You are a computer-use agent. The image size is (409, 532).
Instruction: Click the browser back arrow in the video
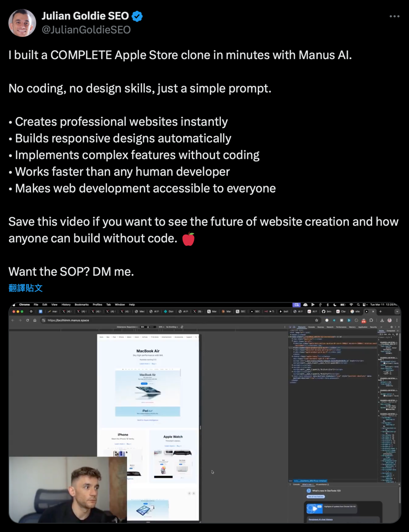[13, 320]
